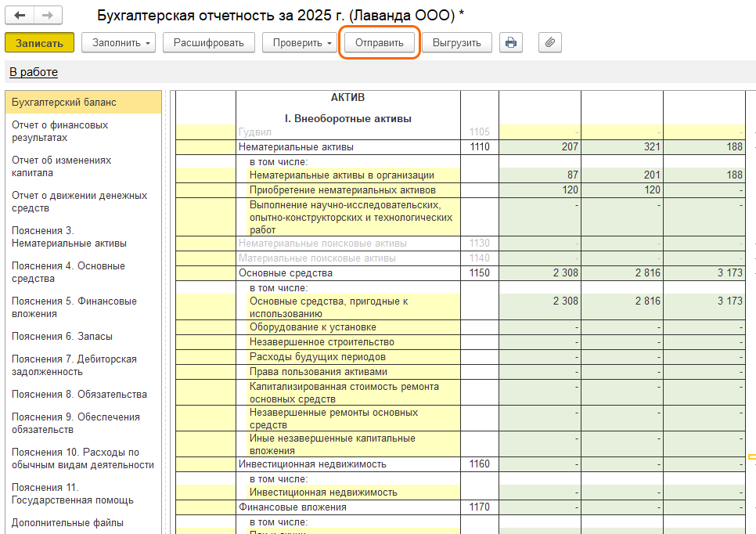Select cell 1110 value 207

click(x=539, y=147)
